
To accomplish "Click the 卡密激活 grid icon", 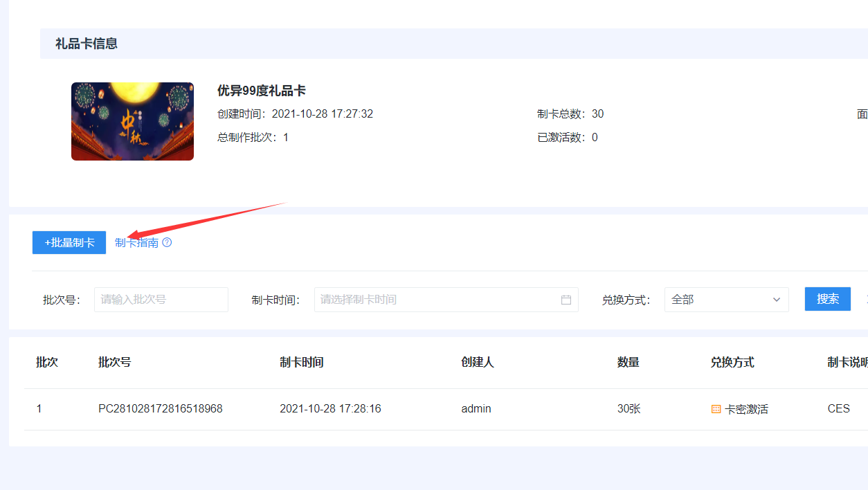I will 716,409.
